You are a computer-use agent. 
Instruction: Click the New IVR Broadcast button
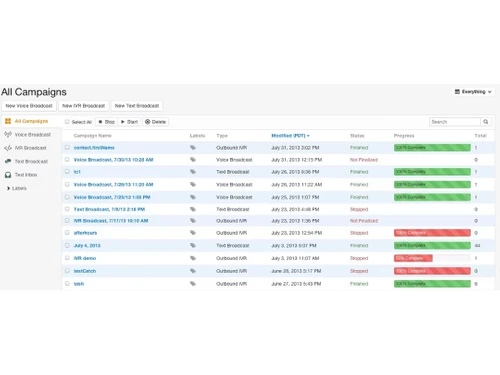(83, 106)
